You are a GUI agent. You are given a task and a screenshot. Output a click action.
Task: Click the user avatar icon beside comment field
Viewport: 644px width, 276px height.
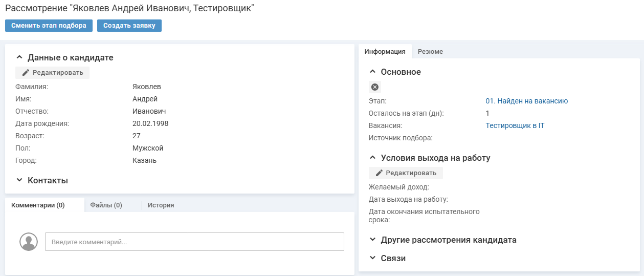[x=29, y=242]
